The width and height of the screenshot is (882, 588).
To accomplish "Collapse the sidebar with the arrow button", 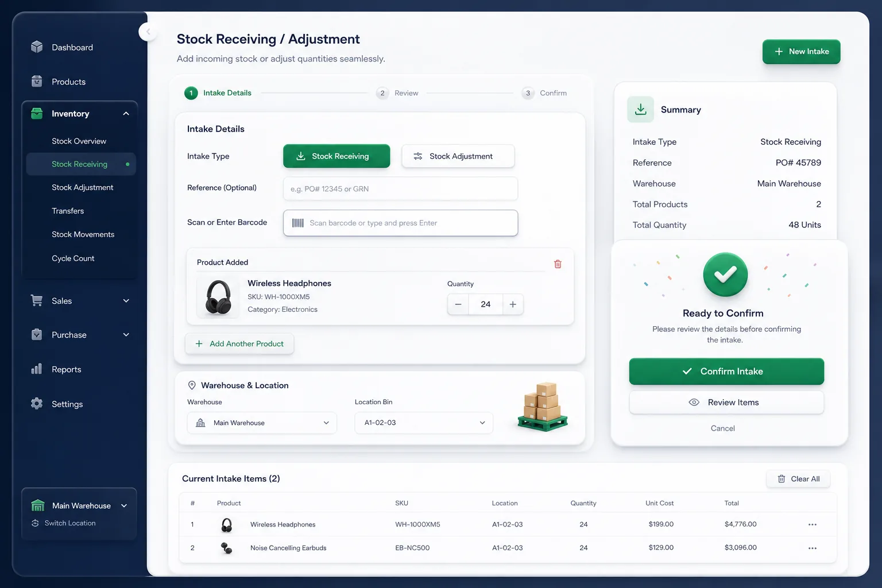I will (148, 32).
